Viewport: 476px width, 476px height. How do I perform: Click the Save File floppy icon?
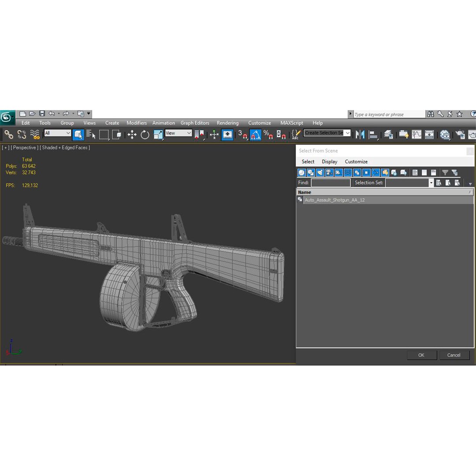click(x=42, y=114)
